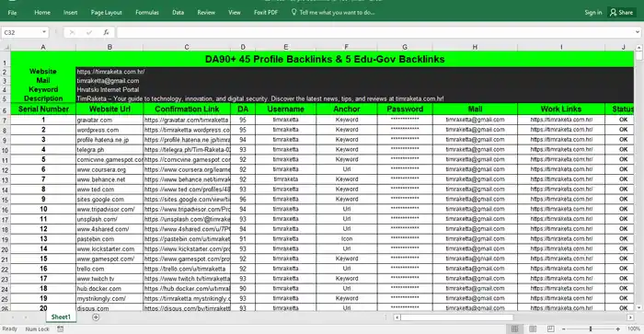Switch to Page Break Preview icon
644x334 pixels.
click(x=551, y=328)
